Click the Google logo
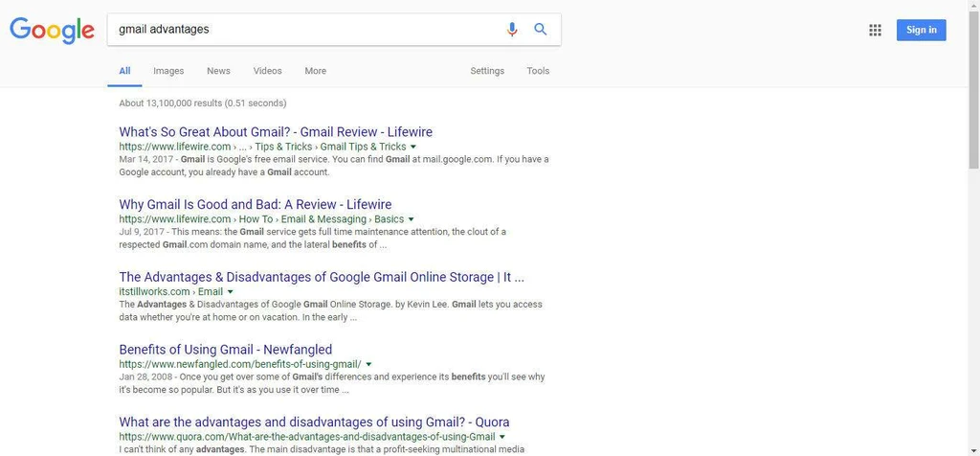980x456 pixels. point(52,30)
